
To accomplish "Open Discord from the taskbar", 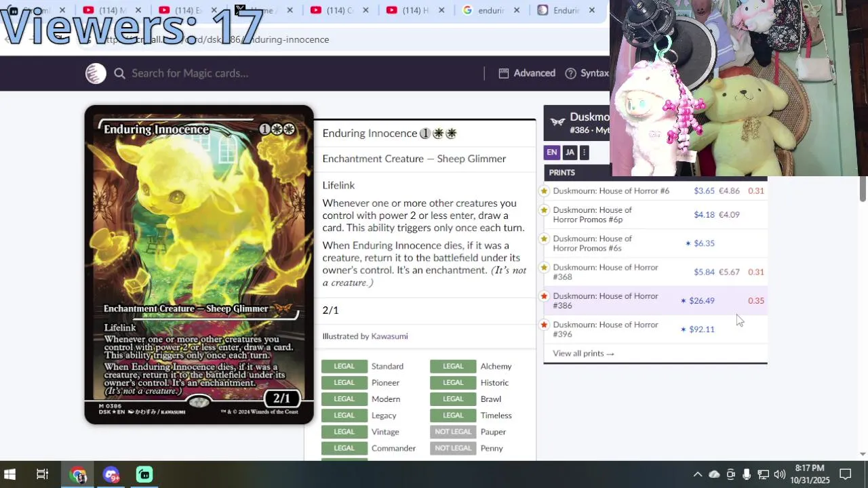I will (111, 474).
